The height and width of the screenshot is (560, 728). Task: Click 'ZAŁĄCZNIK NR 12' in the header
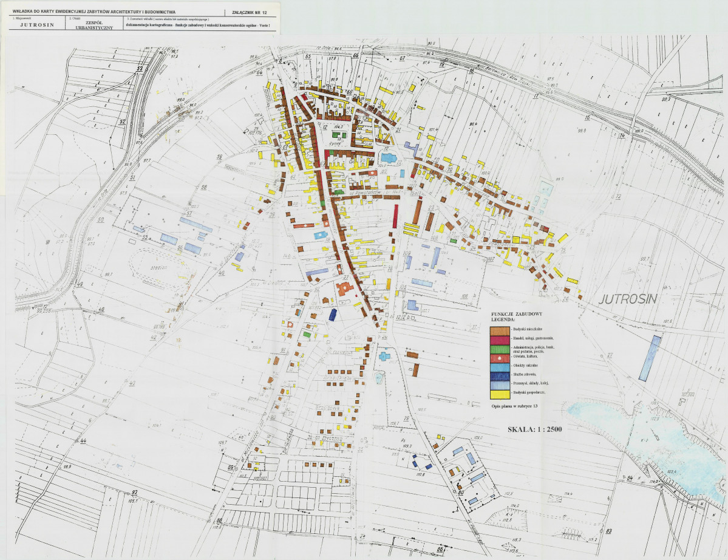pos(250,12)
